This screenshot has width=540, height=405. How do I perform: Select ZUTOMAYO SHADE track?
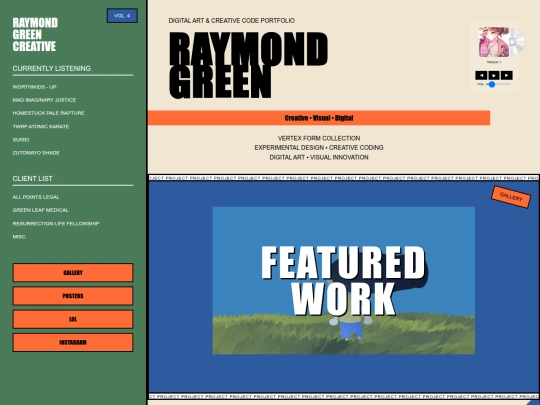pyautogui.click(x=36, y=153)
